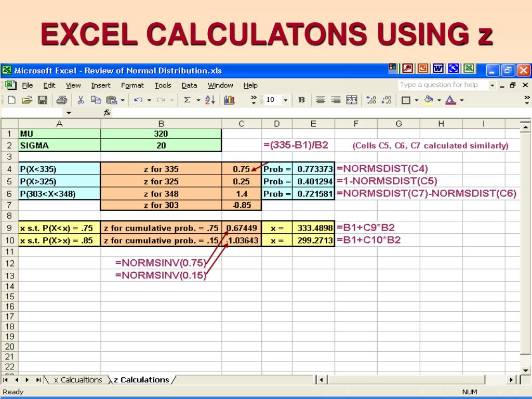Open the Chart Wizard icon
Image resolution: width=532 pixels, height=399 pixels.
pyautogui.click(x=229, y=100)
